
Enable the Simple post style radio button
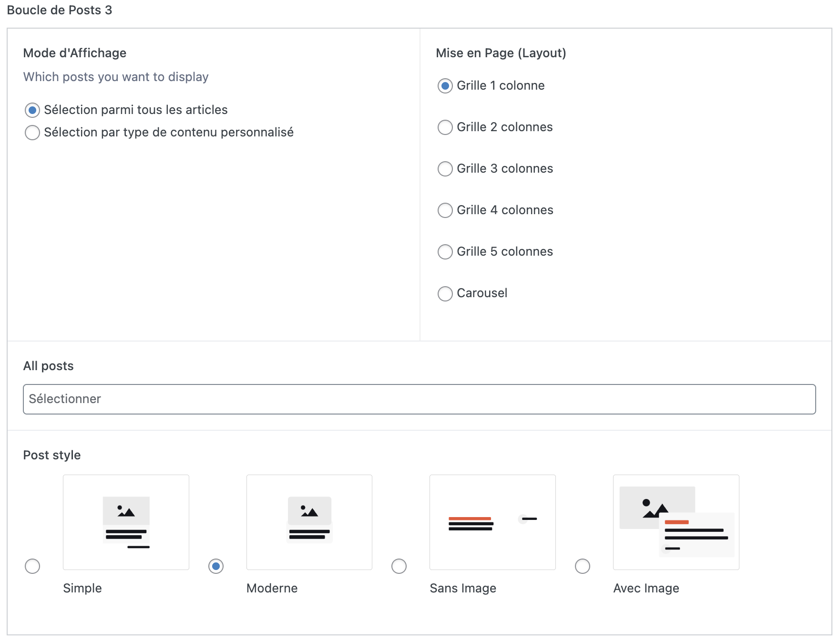point(32,566)
